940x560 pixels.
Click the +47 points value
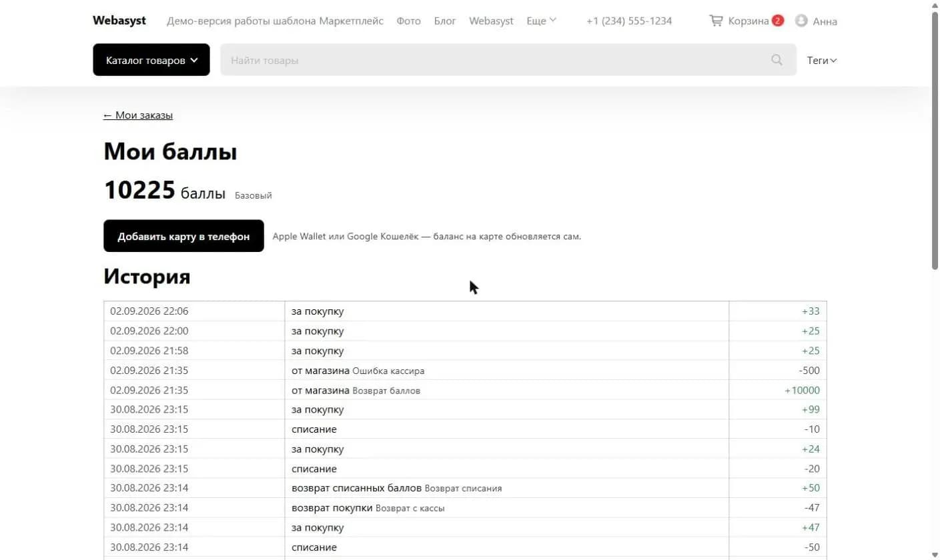811,527
